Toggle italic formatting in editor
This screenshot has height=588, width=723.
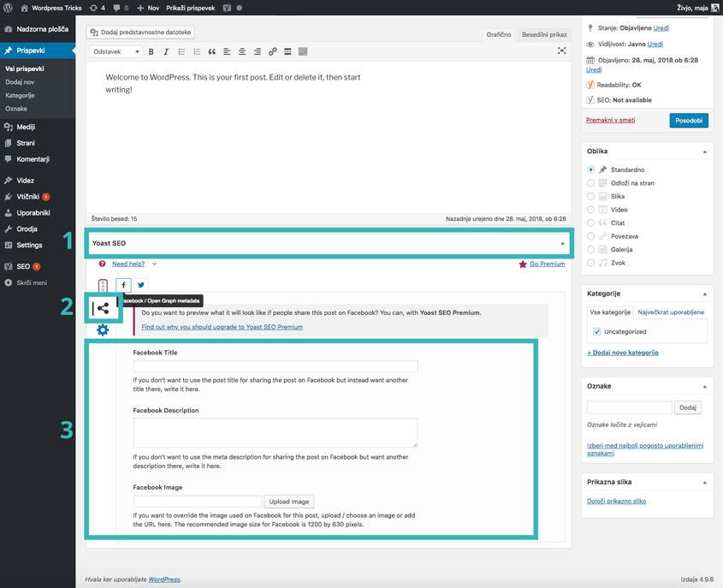click(166, 51)
